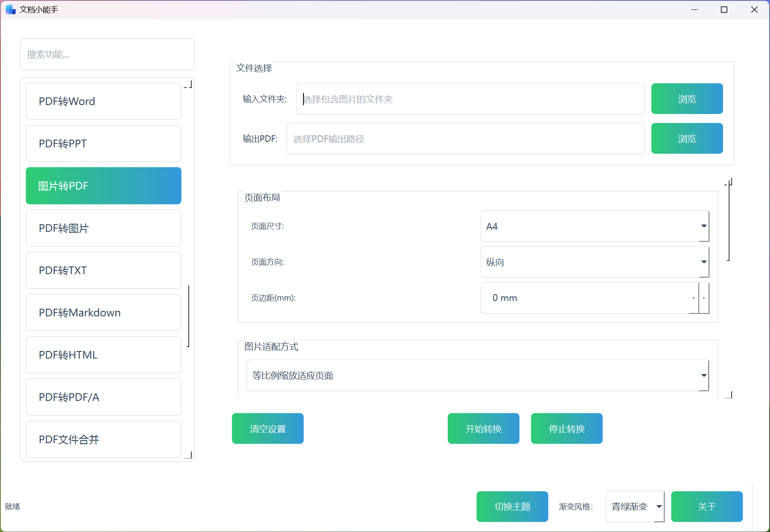Click the 页边距 spin box stepper
The height and width of the screenshot is (532, 770).
(x=703, y=298)
